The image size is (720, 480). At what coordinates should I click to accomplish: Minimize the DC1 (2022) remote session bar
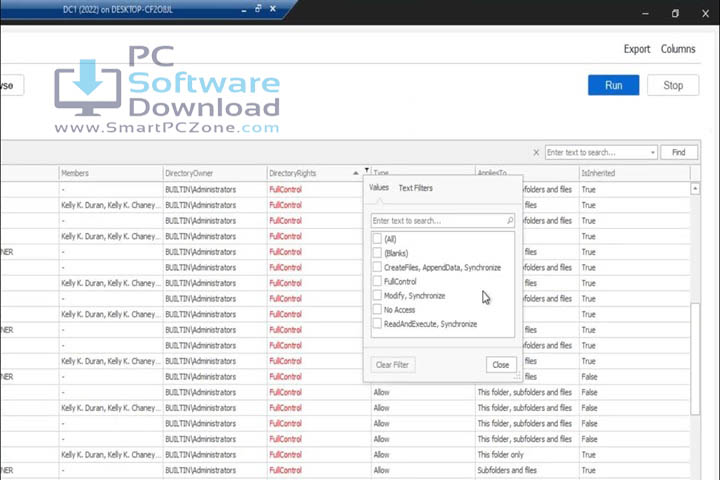(x=244, y=10)
